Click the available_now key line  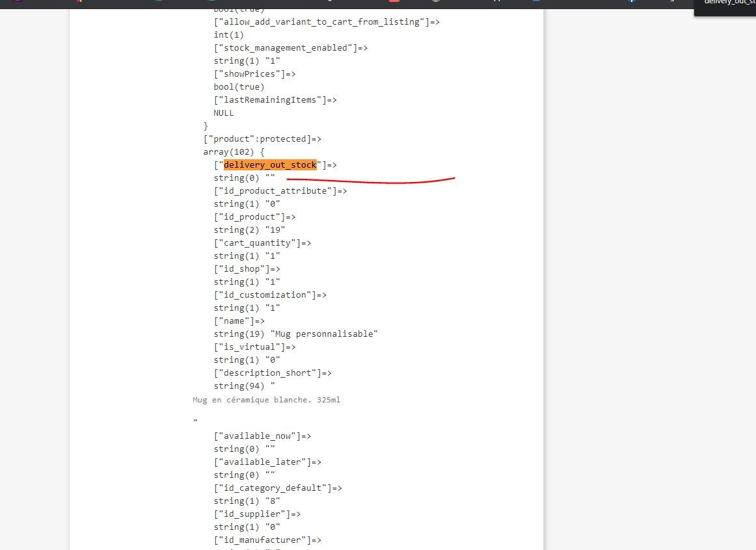coord(262,436)
